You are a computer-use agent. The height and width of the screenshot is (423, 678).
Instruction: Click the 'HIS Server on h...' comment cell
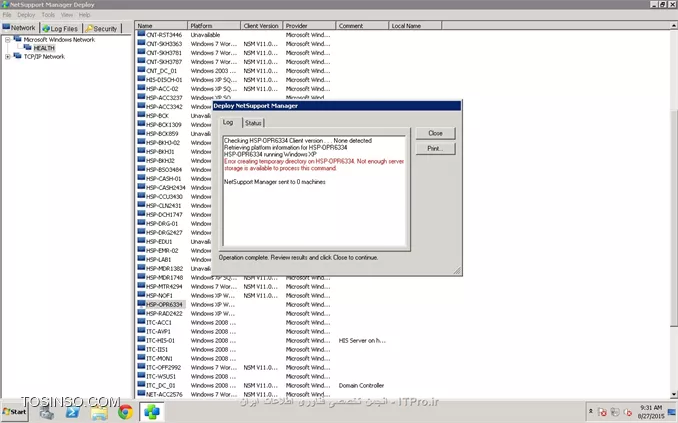pos(362,340)
